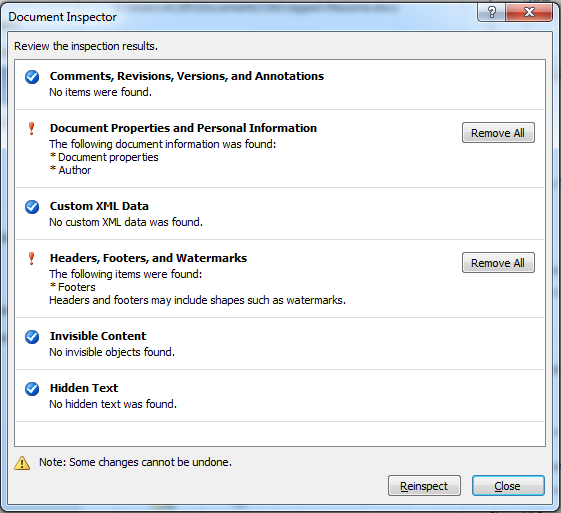This screenshot has height=513, width=561.
Task: Click the red exclamation icon by Headers, Footers
Action: (31, 259)
